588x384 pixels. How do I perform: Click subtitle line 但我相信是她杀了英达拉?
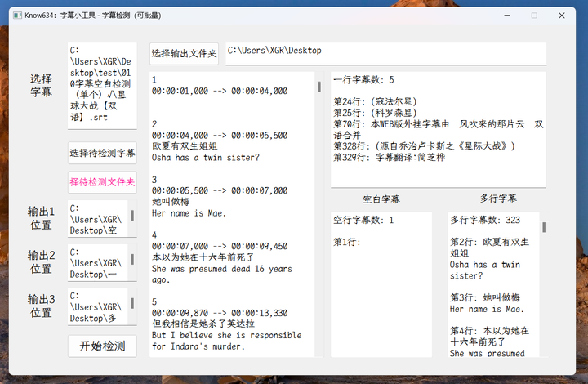click(203, 324)
